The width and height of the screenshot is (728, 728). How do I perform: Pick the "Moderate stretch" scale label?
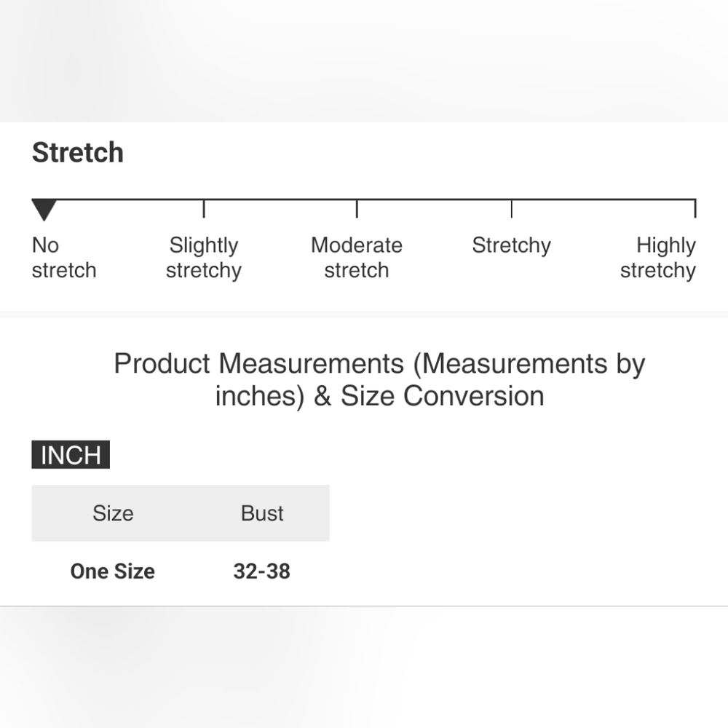click(357, 258)
